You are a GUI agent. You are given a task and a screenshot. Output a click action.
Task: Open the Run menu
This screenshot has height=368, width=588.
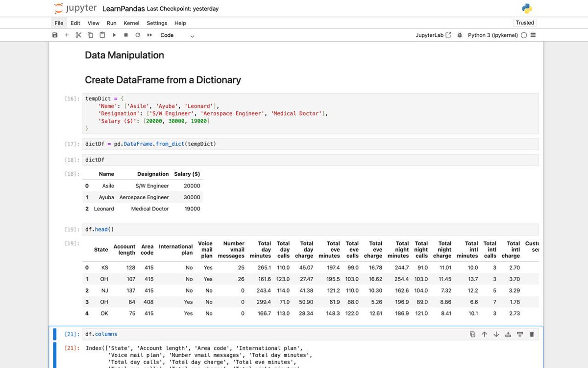tap(111, 23)
